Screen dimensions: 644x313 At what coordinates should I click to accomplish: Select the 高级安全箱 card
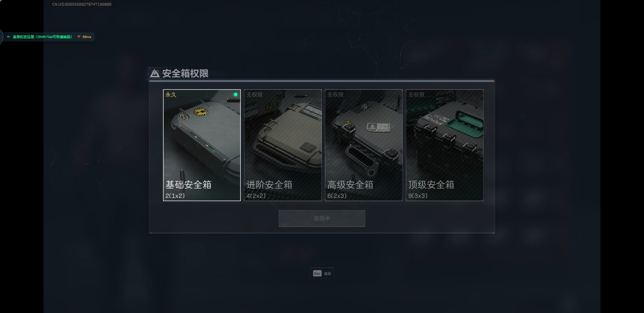364,145
